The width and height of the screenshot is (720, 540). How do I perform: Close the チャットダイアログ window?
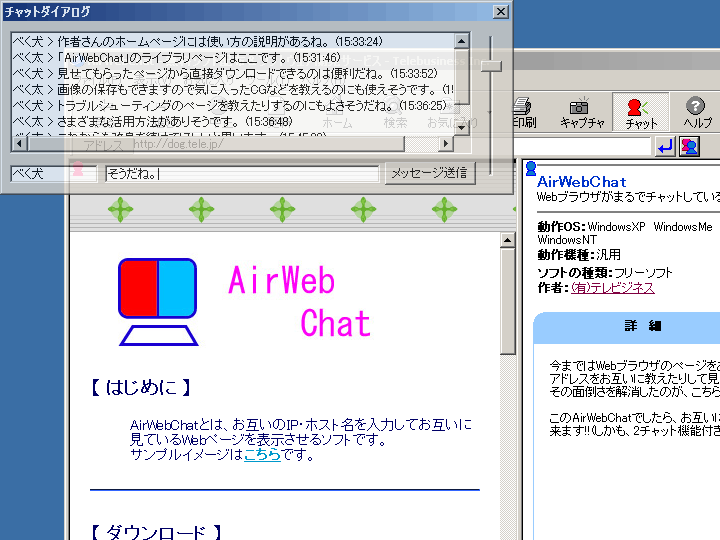pos(501,11)
